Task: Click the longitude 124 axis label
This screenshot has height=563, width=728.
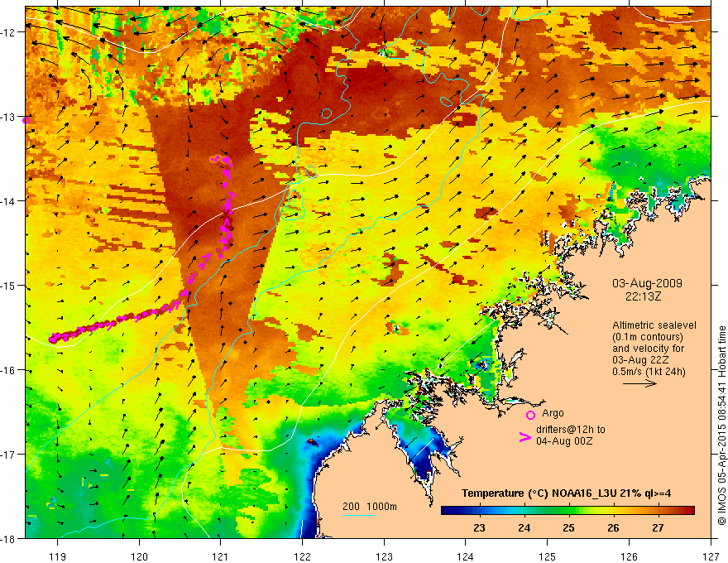Action: click(466, 556)
